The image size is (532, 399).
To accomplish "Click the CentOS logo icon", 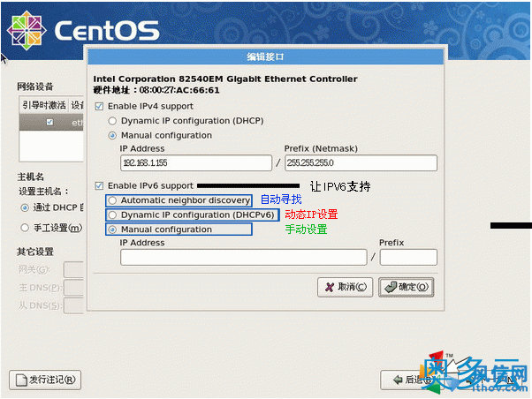I will 27,30.
